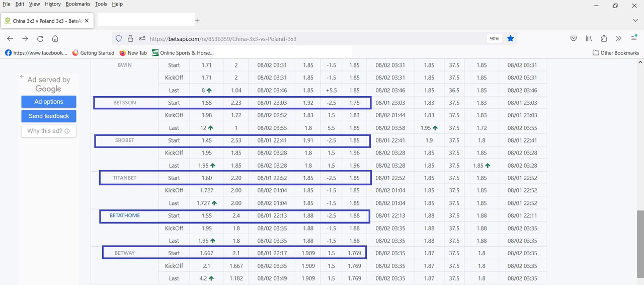
Task: Save page to Pocket
Action: [574, 38]
